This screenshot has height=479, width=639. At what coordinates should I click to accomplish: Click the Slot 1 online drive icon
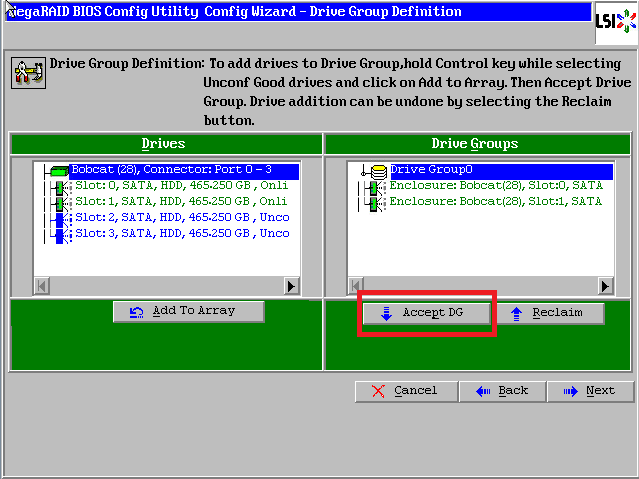(61, 202)
